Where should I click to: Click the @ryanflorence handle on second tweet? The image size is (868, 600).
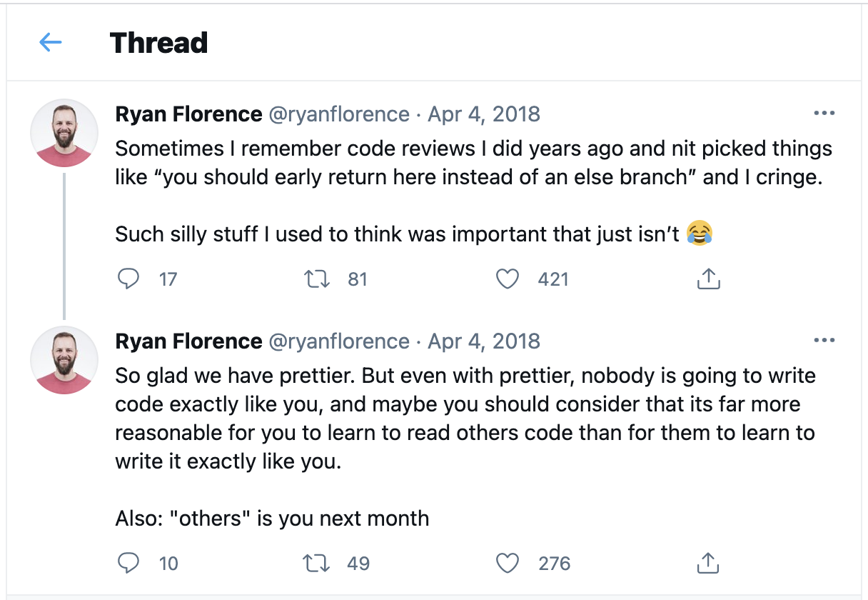[338, 341]
